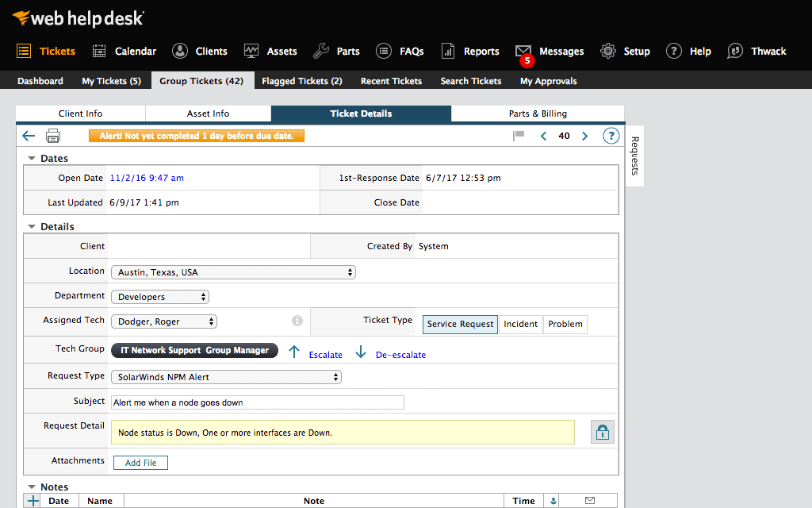
Task: Click the lock icon beside Request Detail
Action: pyautogui.click(x=603, y=432)
